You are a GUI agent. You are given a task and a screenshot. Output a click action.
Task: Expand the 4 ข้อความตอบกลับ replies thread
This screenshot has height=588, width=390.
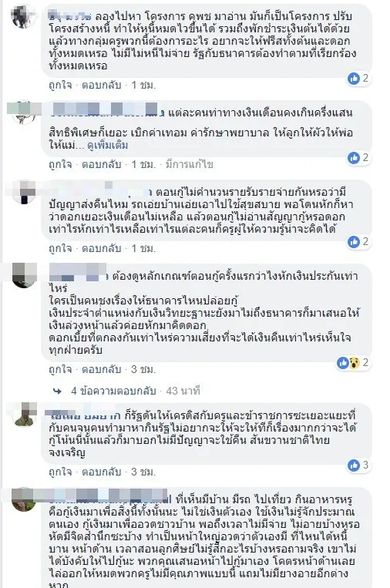click(113, 391)
